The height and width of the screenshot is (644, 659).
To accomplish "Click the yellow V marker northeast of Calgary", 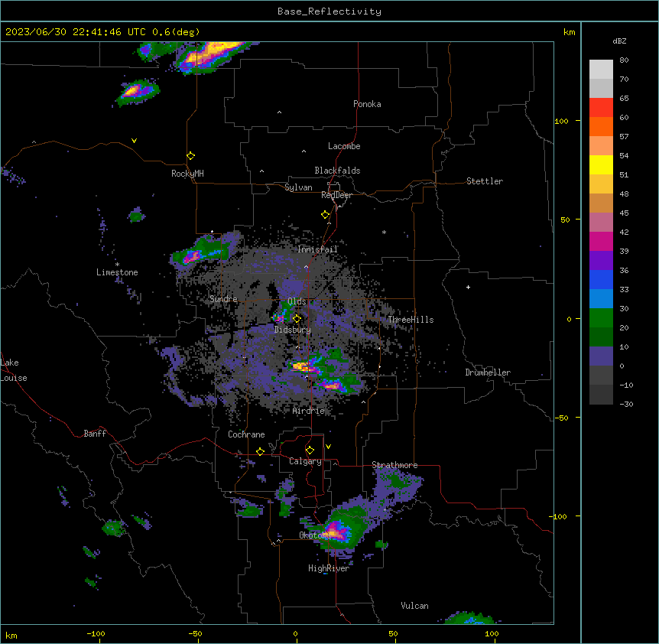I will pyautogui.click(x=328, y=447).
